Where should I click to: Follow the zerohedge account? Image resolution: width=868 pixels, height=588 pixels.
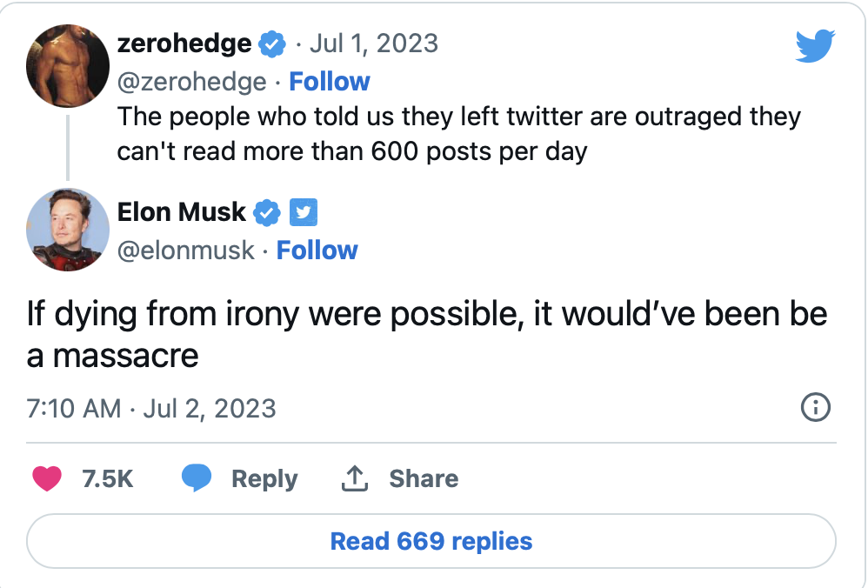click(329, 82)
